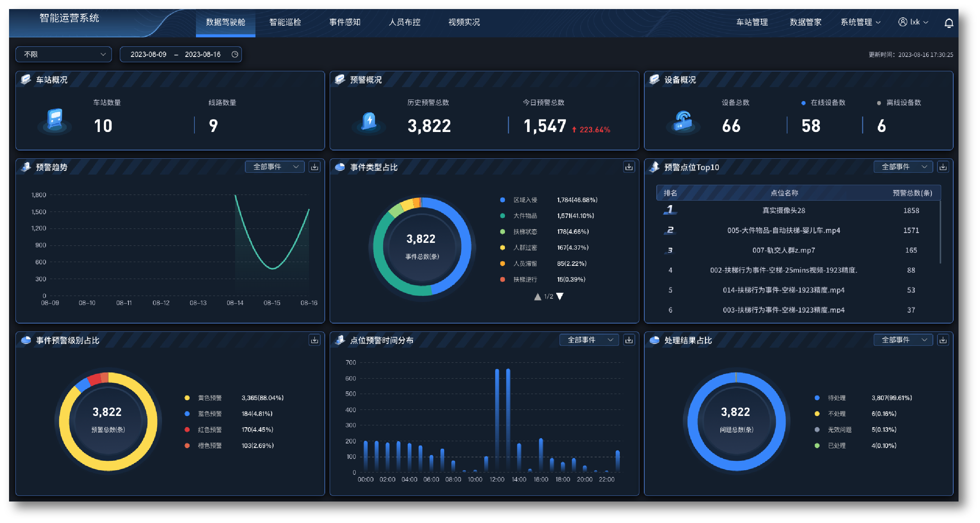This screenshot has height=523, width=980.
Task: Open 数据管家 from the top navigation
Action: tap(805, 22)
